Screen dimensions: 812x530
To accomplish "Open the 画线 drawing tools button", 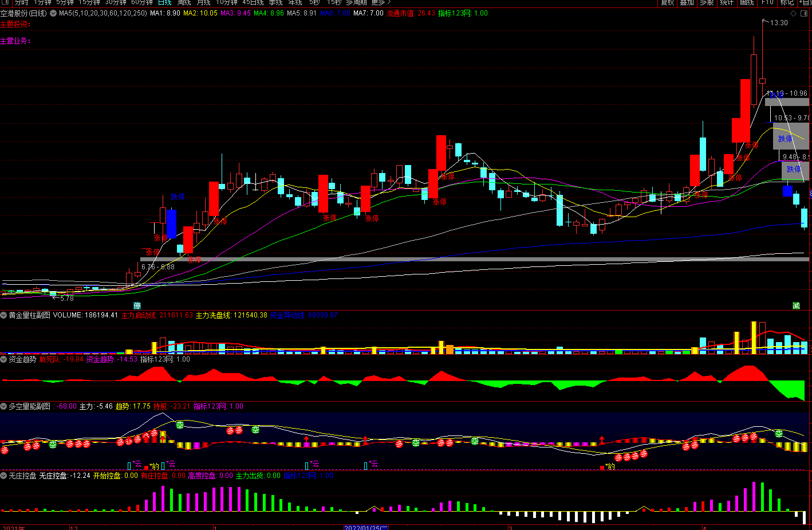I will point(747,3).
